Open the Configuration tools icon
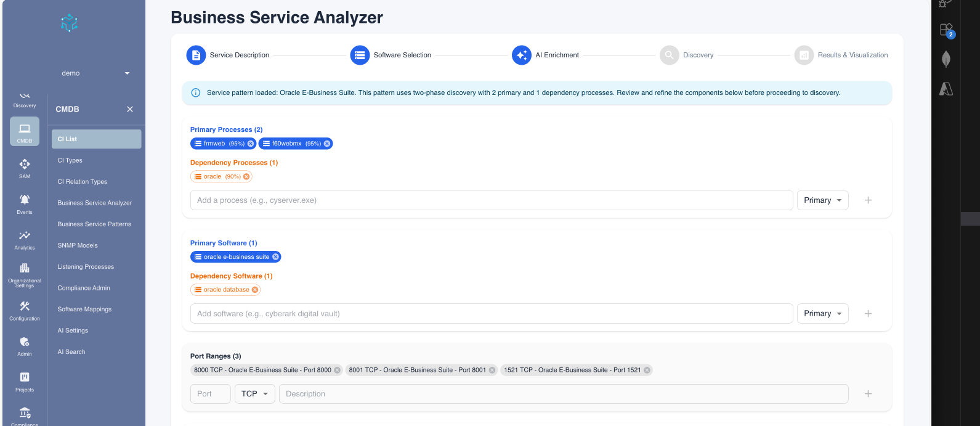This screenshot has width=980, height=426. coord(25,306)
